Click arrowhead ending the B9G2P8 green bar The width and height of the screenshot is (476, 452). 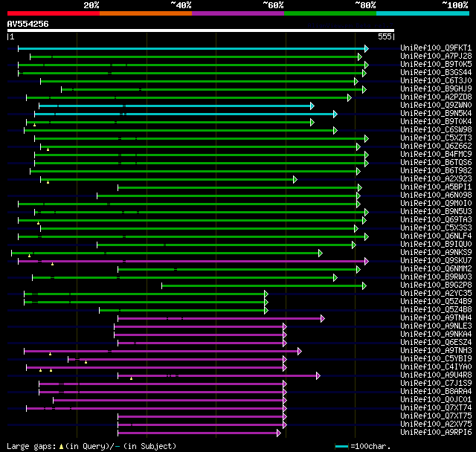pos(364,285)
